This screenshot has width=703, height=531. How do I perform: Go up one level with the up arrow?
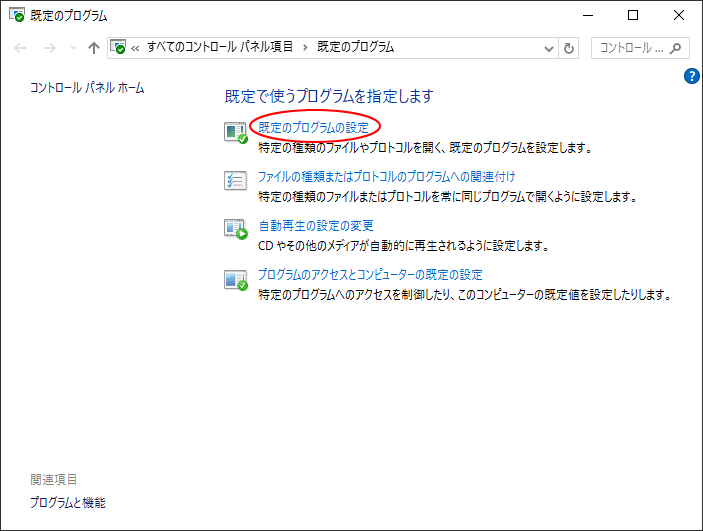pos(94,48)
